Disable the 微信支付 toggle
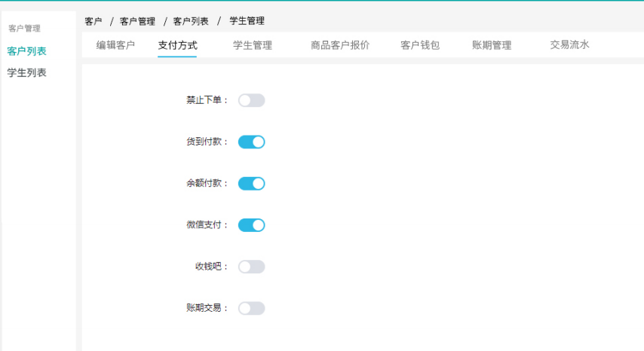Image resolution: width=644 pixels, height=351 pixels. [251, 224]
